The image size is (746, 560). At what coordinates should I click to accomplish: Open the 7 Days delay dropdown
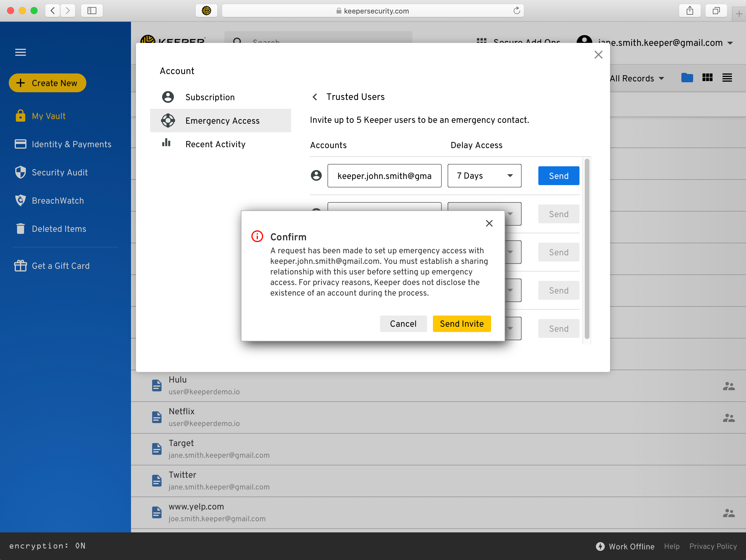(x=484, y=176)
